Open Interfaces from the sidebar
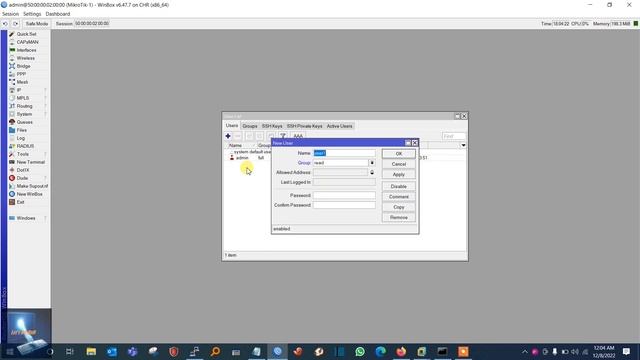 pyautogui.click(x=27, y=50)
